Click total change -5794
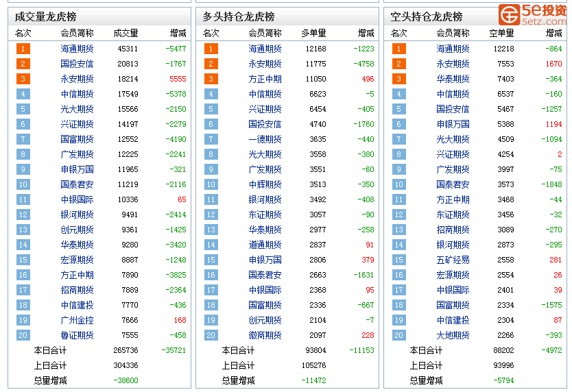 [504, 380]
